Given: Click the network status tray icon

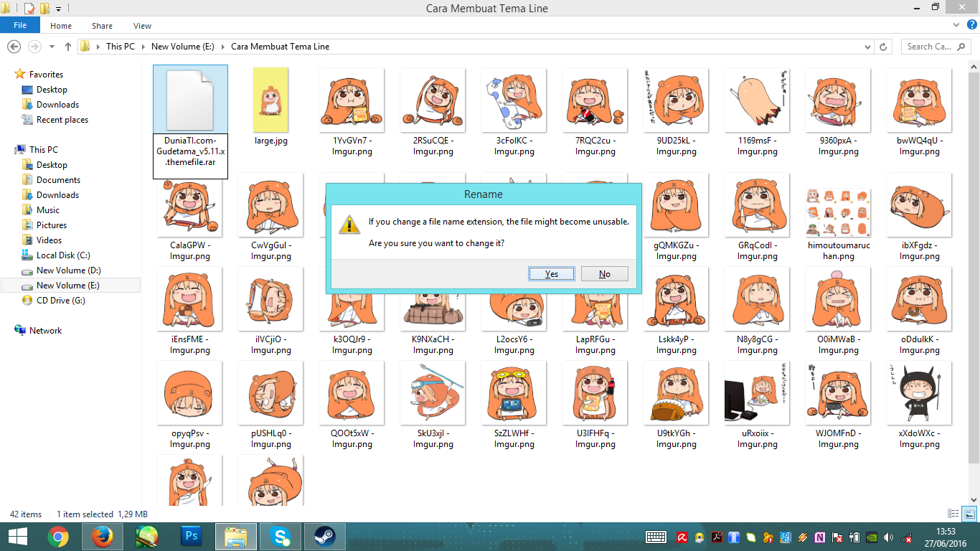Looking at the screenshot, I should [905, 537].
